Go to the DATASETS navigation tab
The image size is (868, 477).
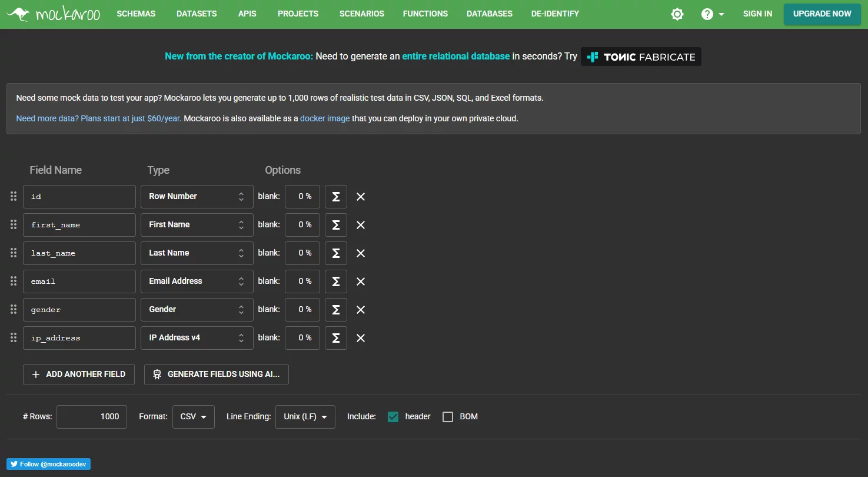coord(197,14)
